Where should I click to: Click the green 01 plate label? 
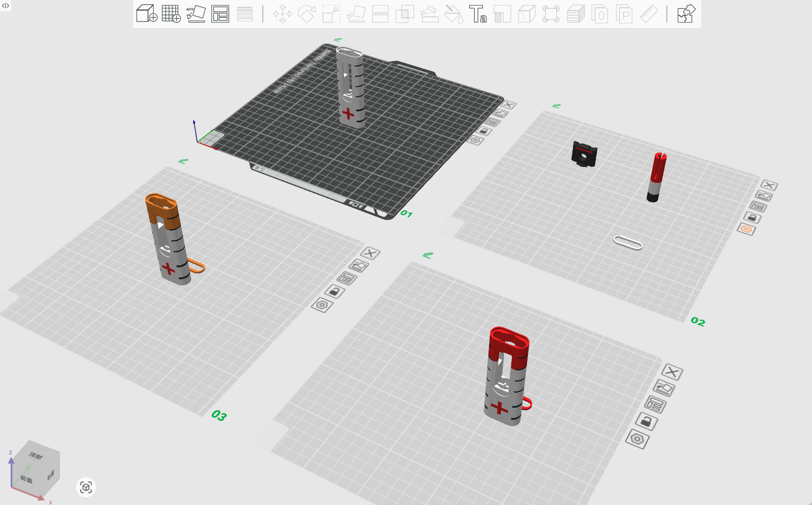point(406,214)
